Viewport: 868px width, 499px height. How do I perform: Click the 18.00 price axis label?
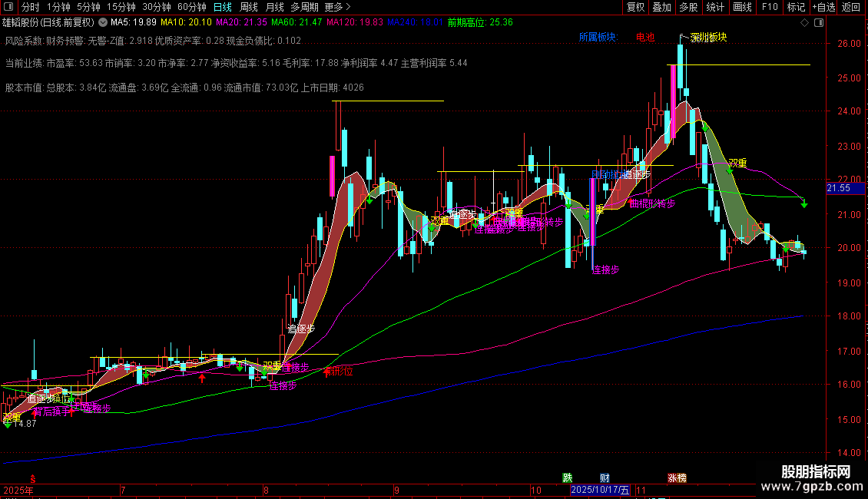(849, 316)
